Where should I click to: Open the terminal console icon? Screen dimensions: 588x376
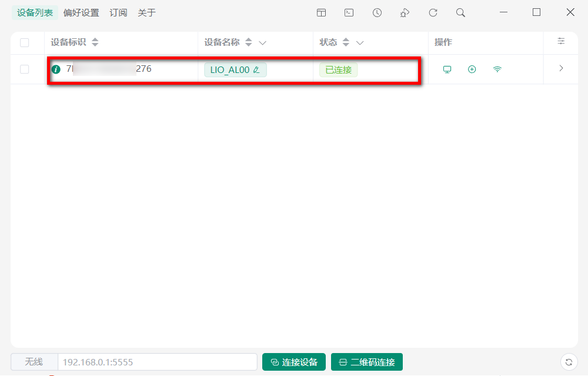(x=349, y=12)
